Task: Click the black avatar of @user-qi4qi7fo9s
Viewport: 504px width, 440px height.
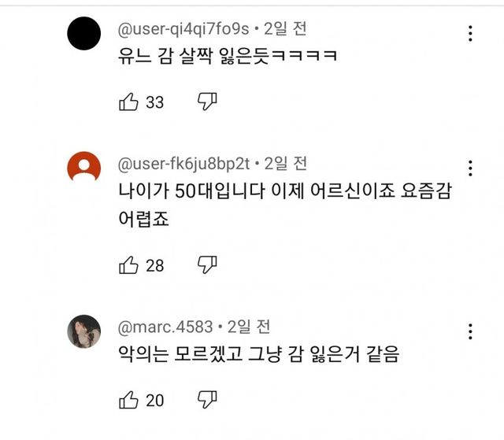Action: 84,34
